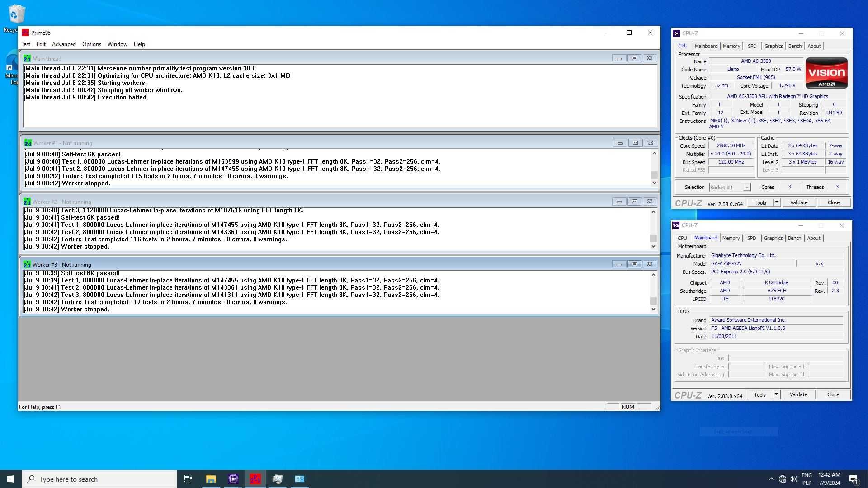Open Tools dropdown arrow in upper CPU-Z
Screen dimensions: 868x488
[777, 202]
